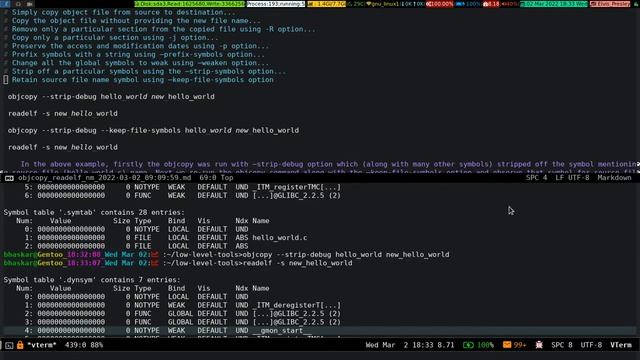
Task: Click the bug icon in bottom modeline
Action: point(539,345)
